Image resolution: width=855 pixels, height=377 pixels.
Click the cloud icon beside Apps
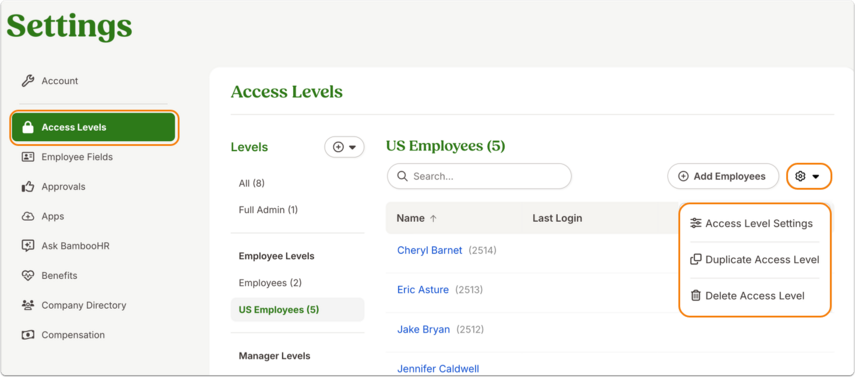27,217
